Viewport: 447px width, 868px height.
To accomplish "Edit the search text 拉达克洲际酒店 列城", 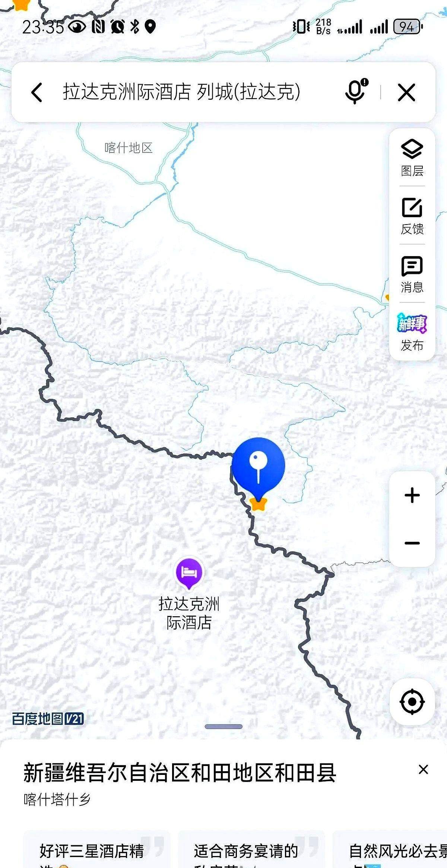I will [181, 92].
